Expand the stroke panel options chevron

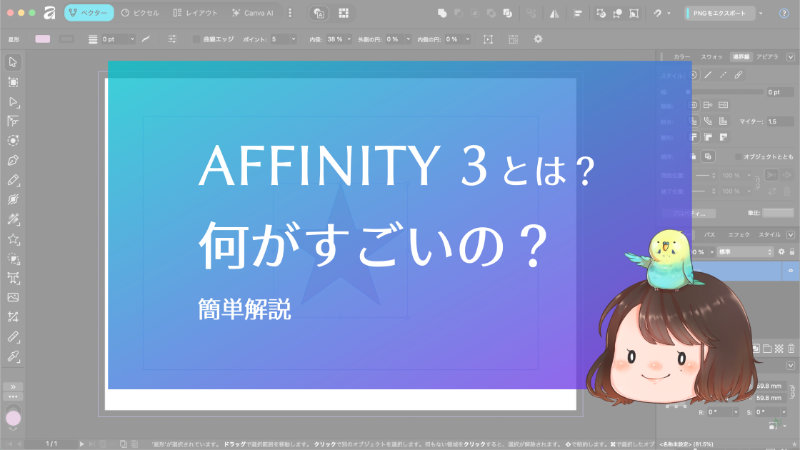coord(790,57)
